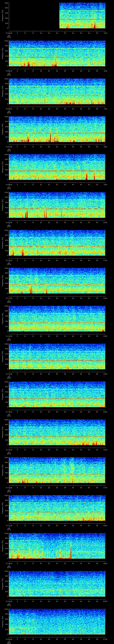
Task: Pick the spectrogram panel starting at 10:07:00
Action: 57,129
